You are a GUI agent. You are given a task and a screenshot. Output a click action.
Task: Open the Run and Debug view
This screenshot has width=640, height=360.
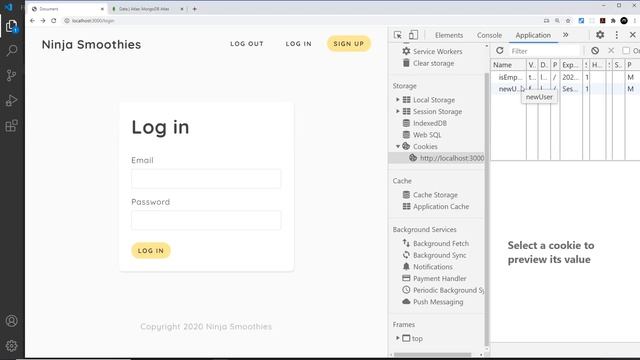pos(11,100)
